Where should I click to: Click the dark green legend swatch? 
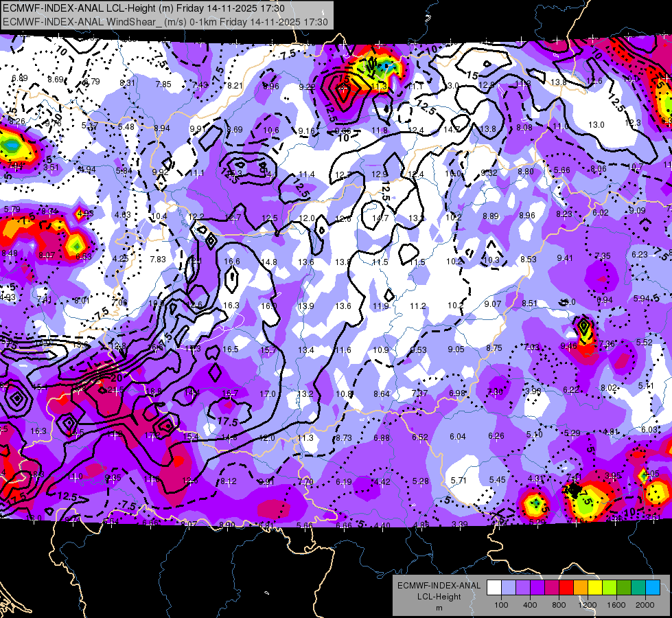[x=624, y=588]
